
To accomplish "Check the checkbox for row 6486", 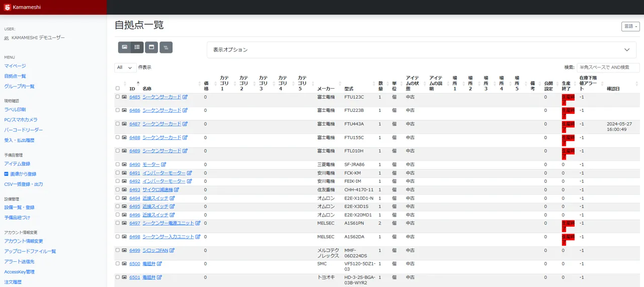I will click(x=118, y=110).
